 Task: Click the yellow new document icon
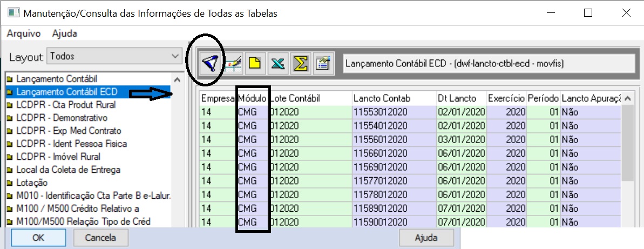pyautogui.click(x=256, y=64)
